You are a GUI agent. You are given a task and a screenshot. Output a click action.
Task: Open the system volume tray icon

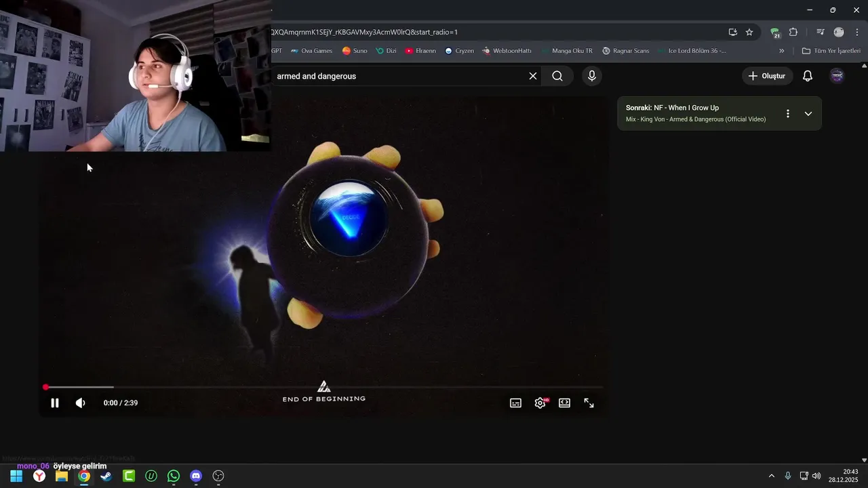[816, 476]
